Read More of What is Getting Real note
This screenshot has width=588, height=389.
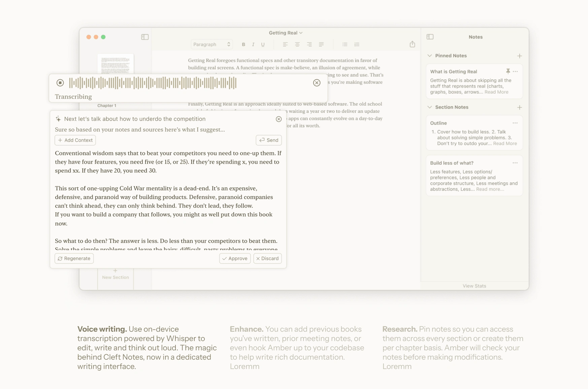tap(496, 92)
